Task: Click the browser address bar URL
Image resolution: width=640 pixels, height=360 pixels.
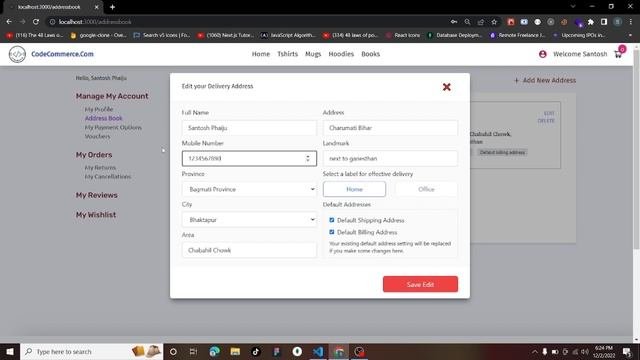Action: (x=95, y=22)
